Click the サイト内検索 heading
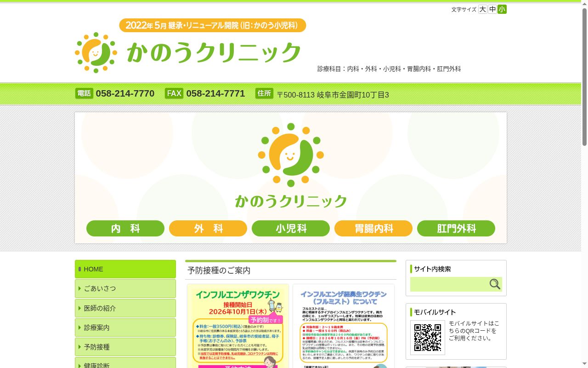The height and width of the screenshot is (368, 588). click(x=432, y=269)
